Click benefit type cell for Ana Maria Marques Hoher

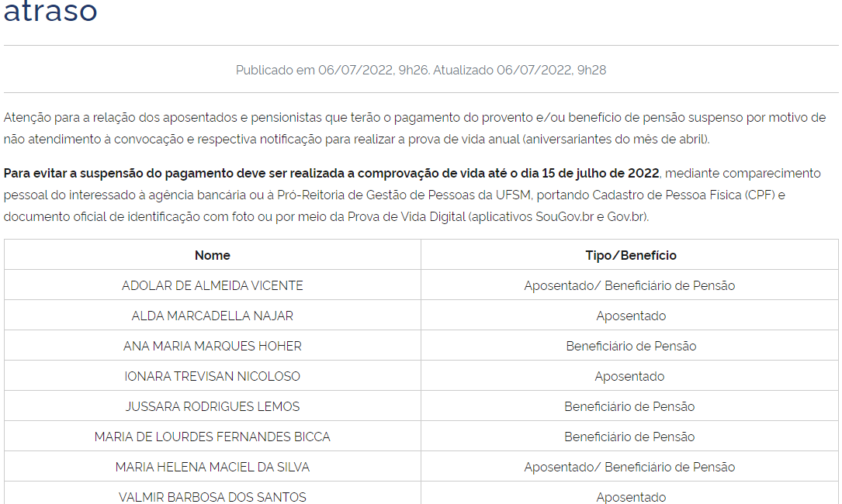click(630, 346)
